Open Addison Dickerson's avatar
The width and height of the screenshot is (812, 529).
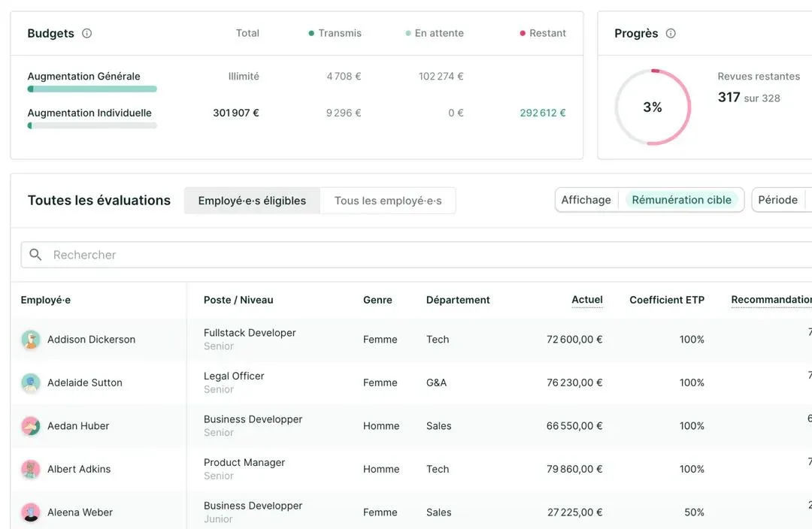pos(31,340)
